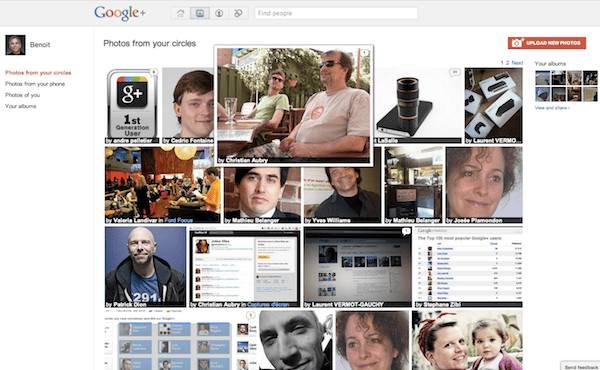The width and height of the screenshot is (600, 370).
Task: Go to page 2 of photos
Action: pyautogui.click(x=508, y=63)
